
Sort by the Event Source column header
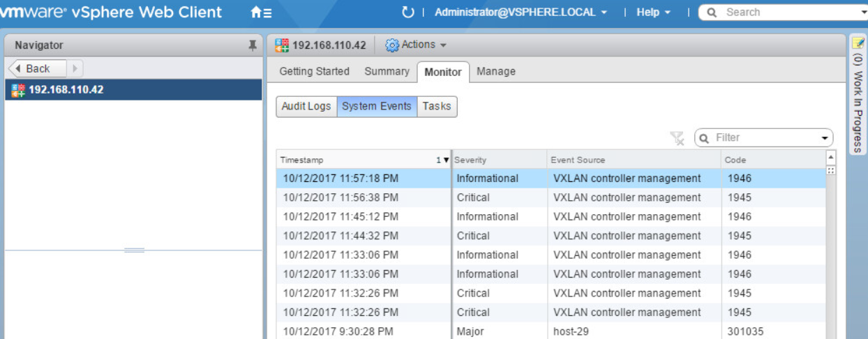pyautogui.click(x=634, y=160)
